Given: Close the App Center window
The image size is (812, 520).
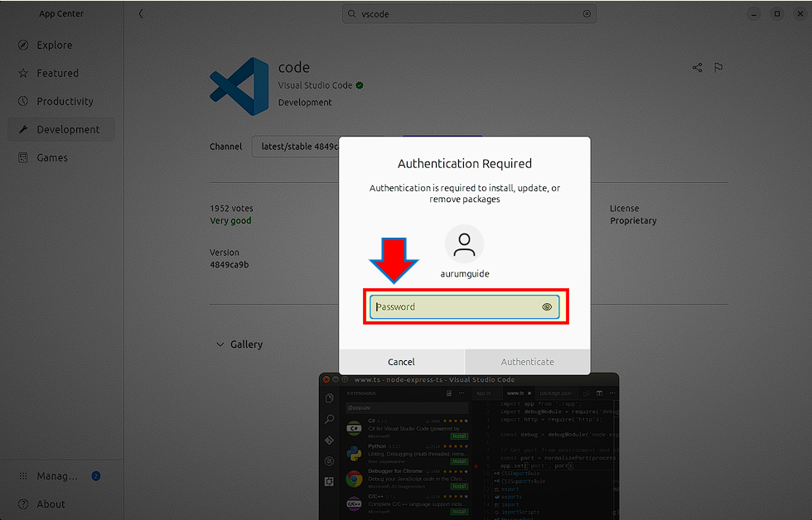Looking at the screenshot, I should (800, 14).
